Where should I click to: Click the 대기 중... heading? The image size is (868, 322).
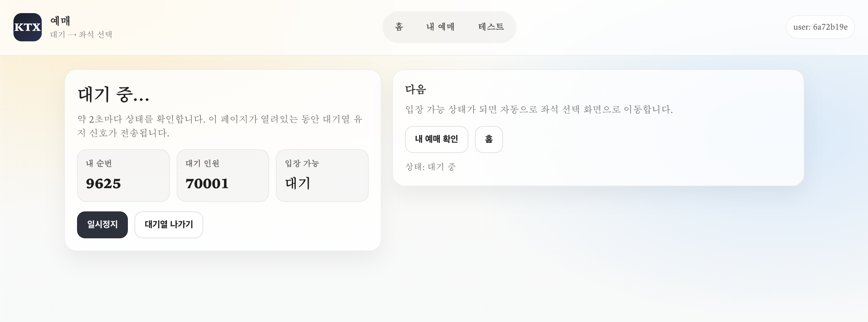(x=113, y=94)
